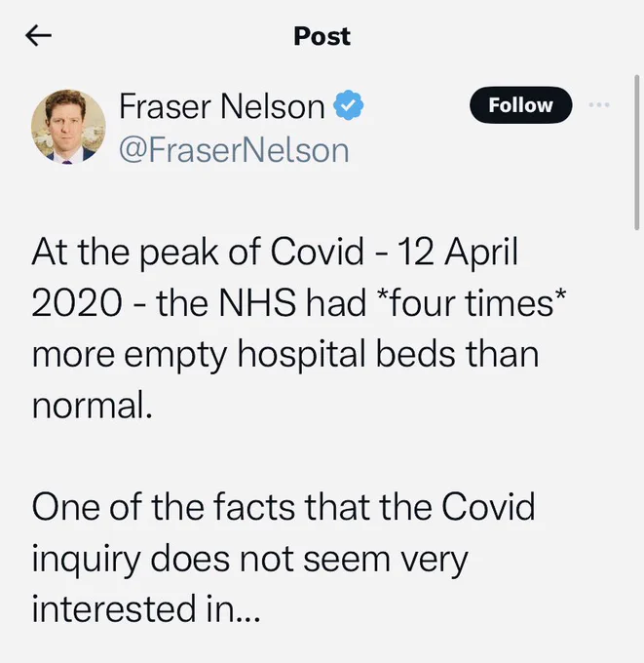Image resolution: width=644 pixels, height=663 pixels.
Task: Click the word "inquiry" in the post
Action: tap(86, 559)
